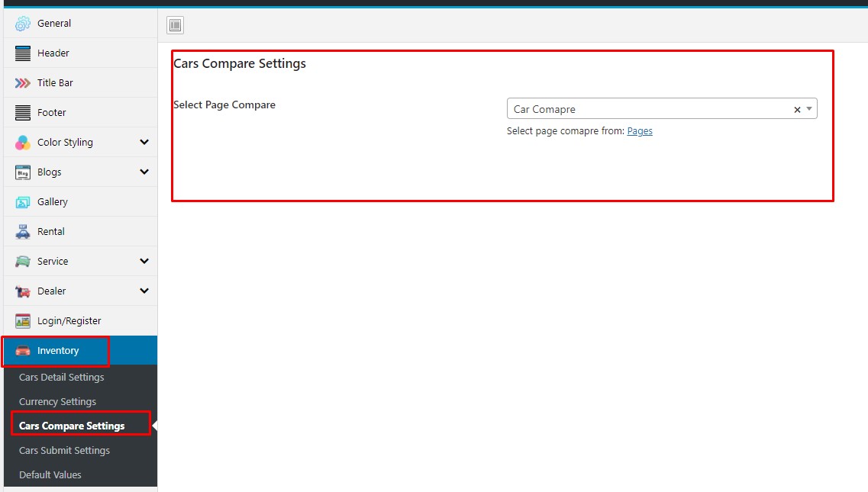Open the Pages link
The height and width of the screenshot is (492, 868).
640,131
